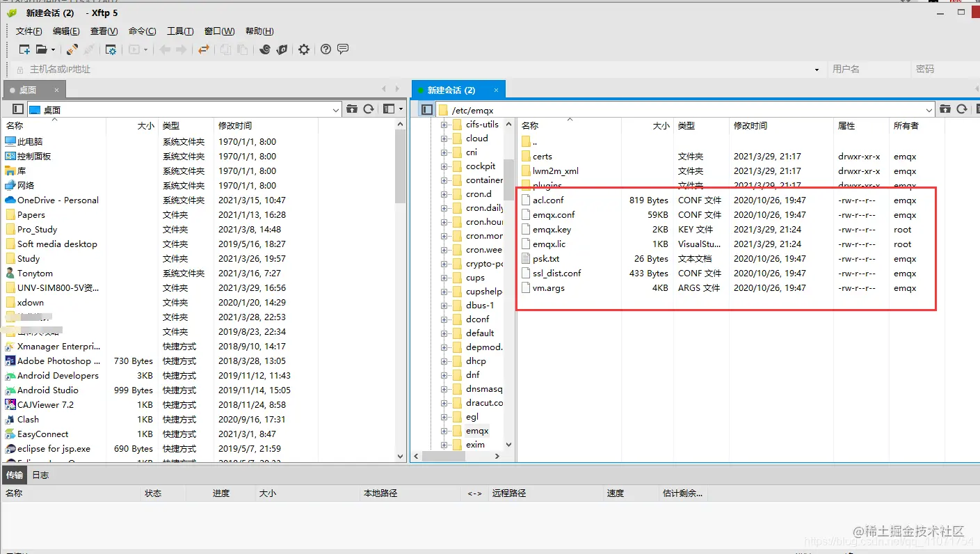
Task: Expand the dhcp tree node
Action: click(x=444, y=361)
